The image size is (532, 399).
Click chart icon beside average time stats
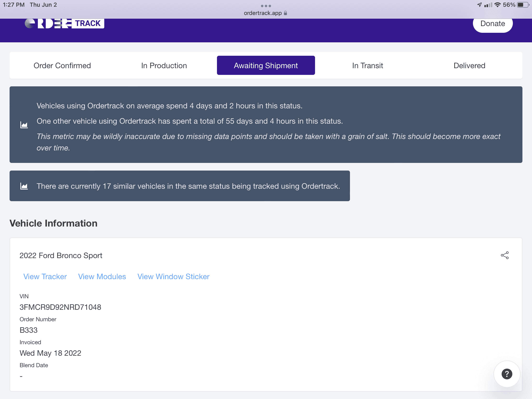click(x=24, y=125)
